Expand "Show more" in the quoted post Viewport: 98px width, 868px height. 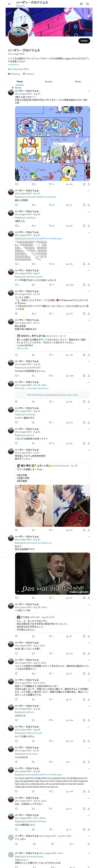[x=22, y=348]
